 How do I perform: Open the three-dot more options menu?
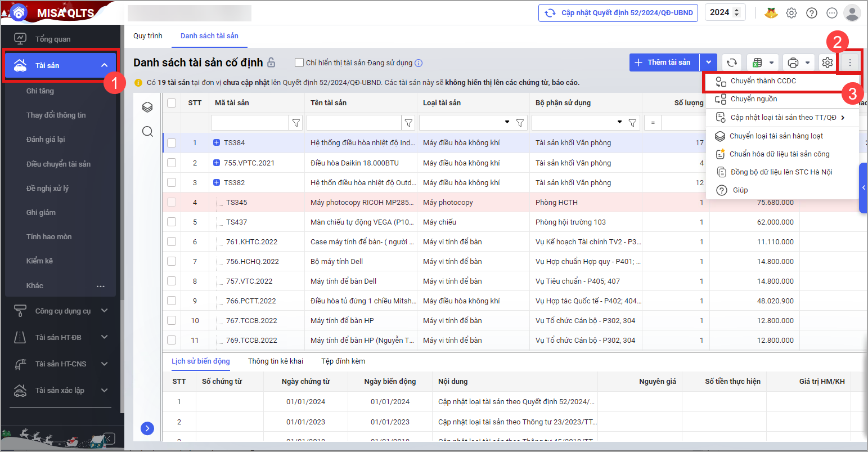click(x=850, y=62)
